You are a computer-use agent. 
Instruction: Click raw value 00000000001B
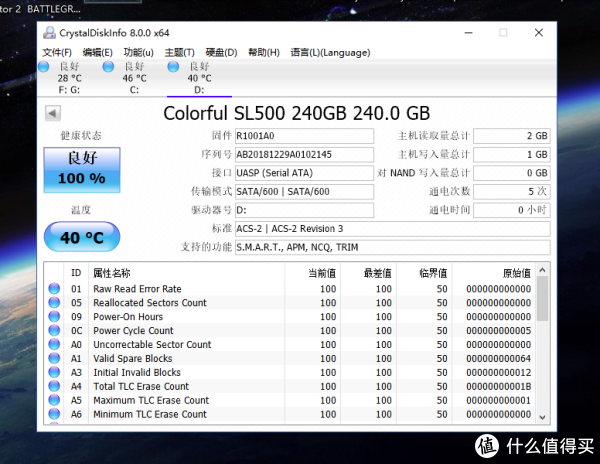(x=499, y=386)
